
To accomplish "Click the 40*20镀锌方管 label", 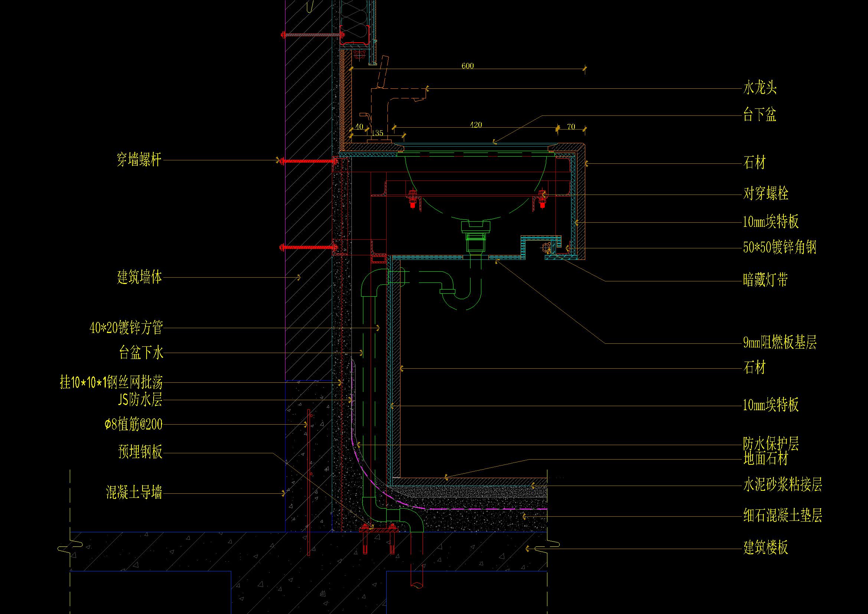I will (126, 328).
